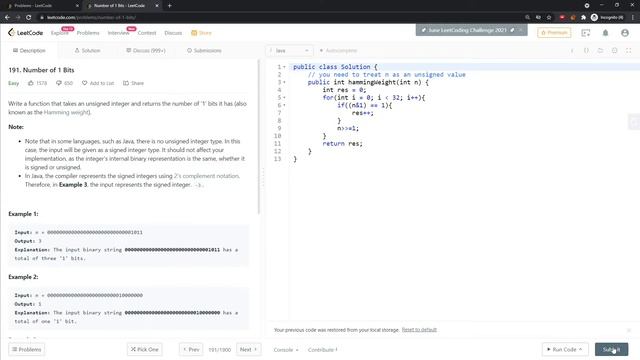Open the playground icon in header
Image resolution: width=640 pixels, height=360 pixels.
(586, 33)
